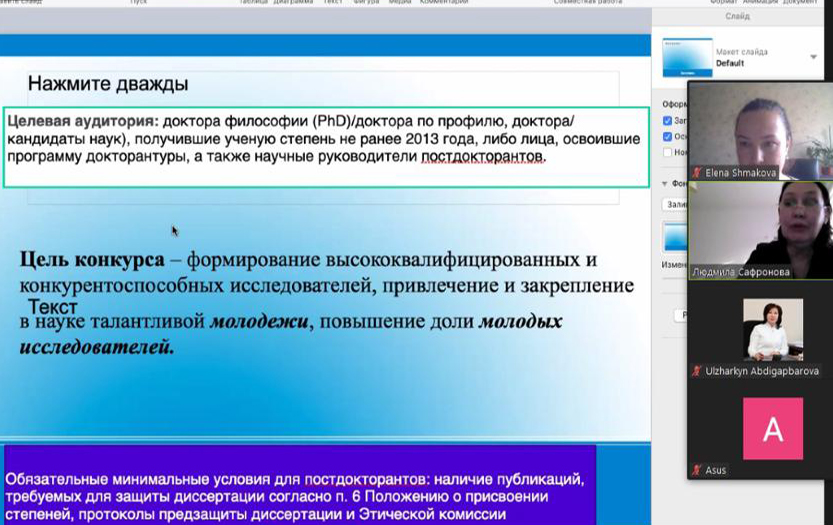Click the Слайд panel tab header
The image size is (833, 525).
tap(738, 17)
